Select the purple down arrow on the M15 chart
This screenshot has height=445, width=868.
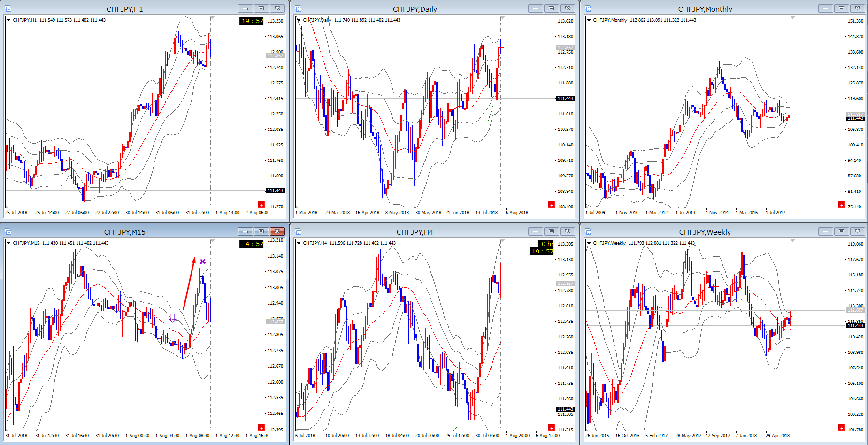pos(173,318)
